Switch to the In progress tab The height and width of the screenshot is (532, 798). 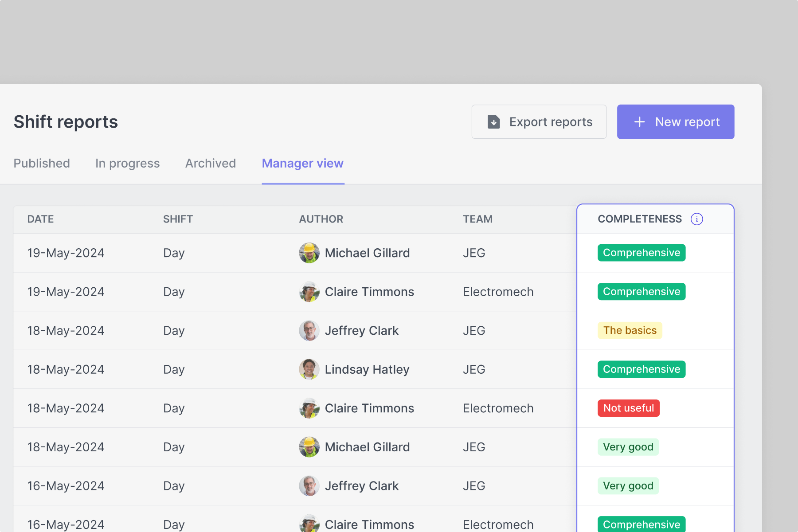(128, 163)
